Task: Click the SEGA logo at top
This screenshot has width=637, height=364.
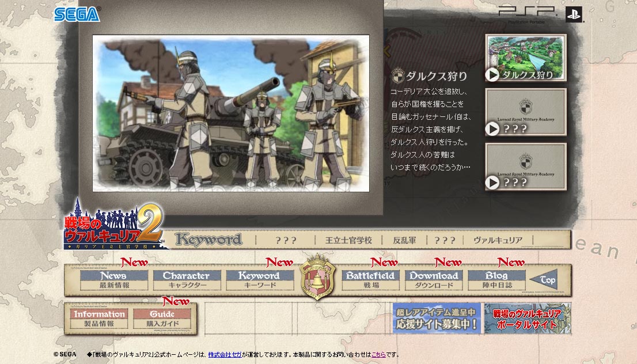Action: pyautogui.click(x=77, y=14)
